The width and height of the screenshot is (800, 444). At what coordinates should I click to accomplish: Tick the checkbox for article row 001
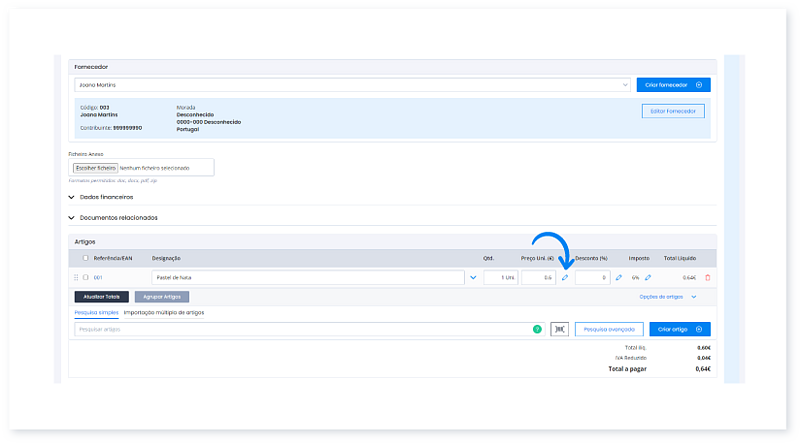(x=86, y=277)
